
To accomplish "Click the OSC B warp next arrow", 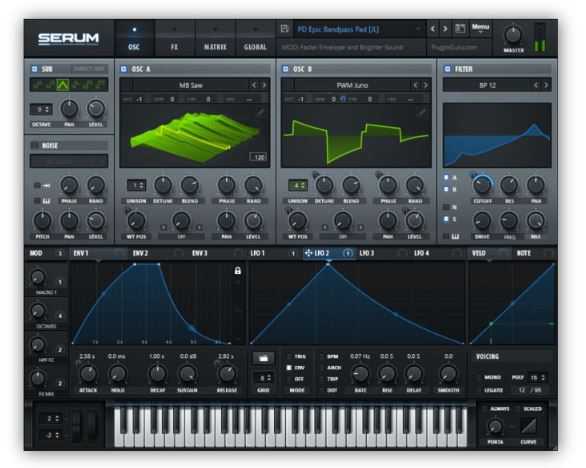I will point(361,227).
